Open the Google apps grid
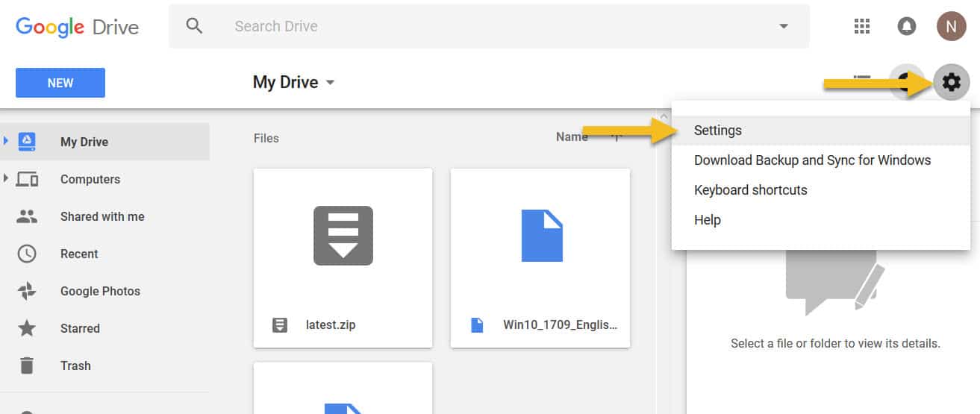This screenshot has height=414, width=980. (x=862, y=27)
